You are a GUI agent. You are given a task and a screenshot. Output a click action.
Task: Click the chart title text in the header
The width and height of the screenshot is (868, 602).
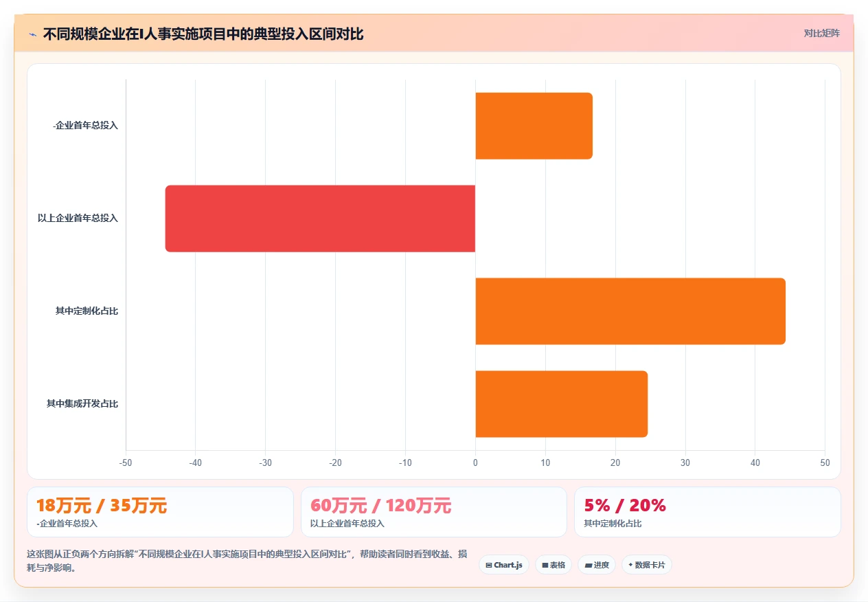(203, 34)
